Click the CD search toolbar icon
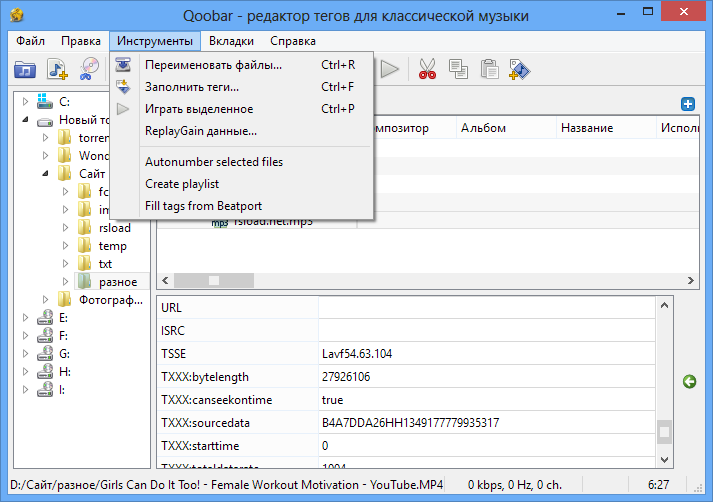 [x=89, y=69]
